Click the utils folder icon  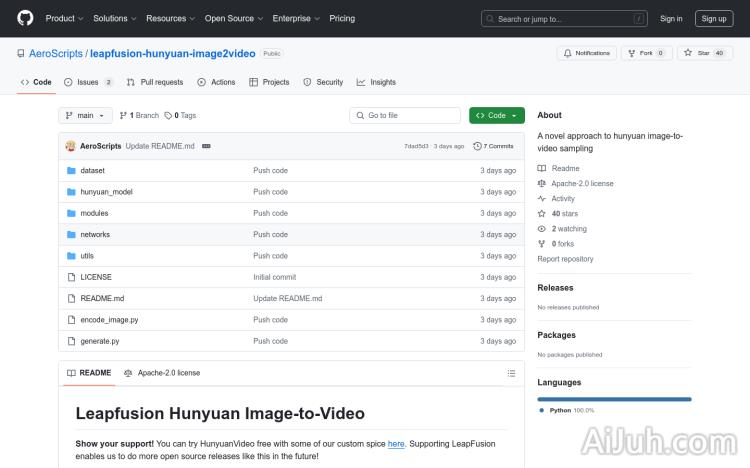tap(71, 256)
